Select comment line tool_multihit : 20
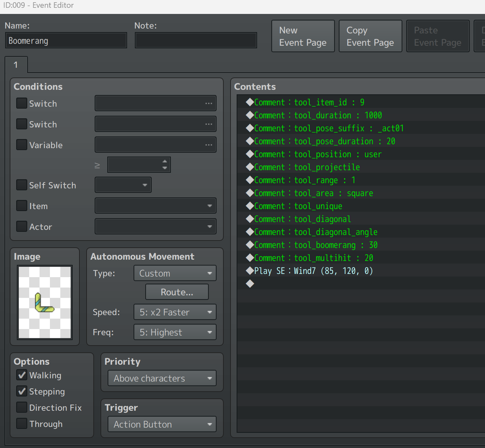The width and height of the screenshot is (485, 448). tap(361, 258)
